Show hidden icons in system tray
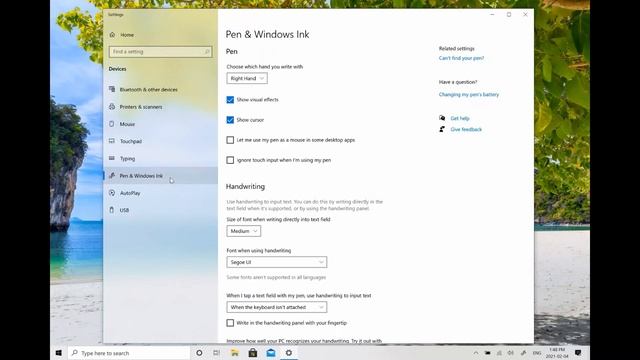The height and width of the screenshot is (360, 640). point(476,353)
